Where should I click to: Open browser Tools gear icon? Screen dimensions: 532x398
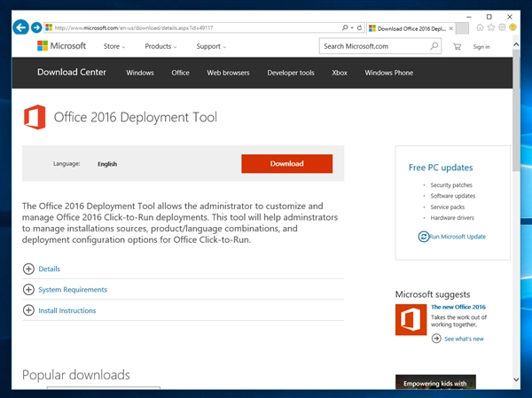click(502, 27)
